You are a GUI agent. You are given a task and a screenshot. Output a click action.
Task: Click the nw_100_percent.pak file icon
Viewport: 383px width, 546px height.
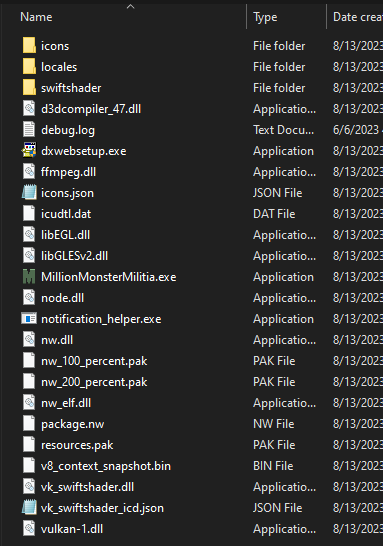click(29, 360)
